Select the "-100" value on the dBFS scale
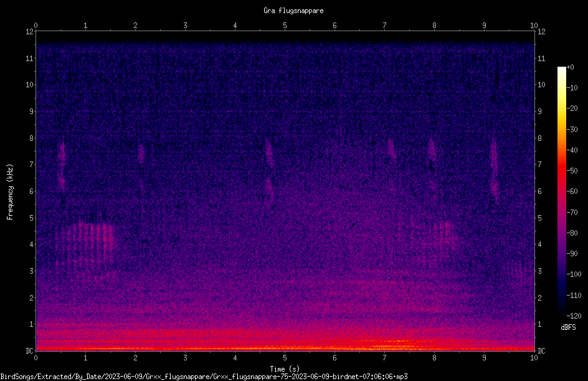The height and width of the screenshot is (381, 588). tap(574, 274)
